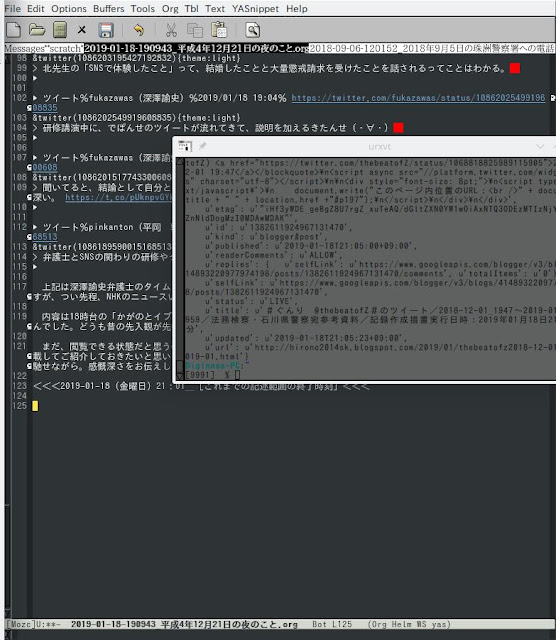Screen dimensions: 556x640
Task: Select the 2019-01-18-190943 org buffer tab
Action: [196, 48]
